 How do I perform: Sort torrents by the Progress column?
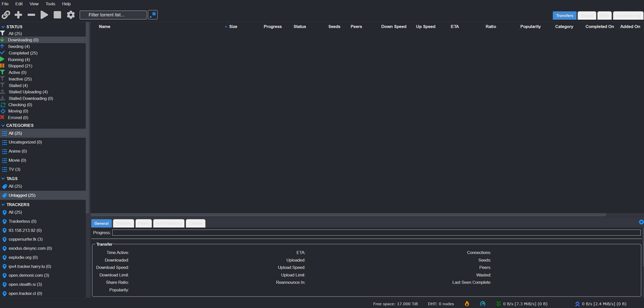click(272, 26)
